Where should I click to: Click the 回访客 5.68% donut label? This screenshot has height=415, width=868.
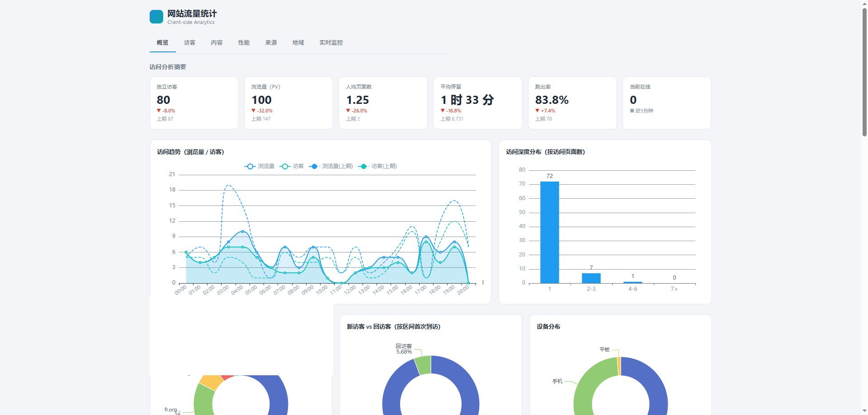tap(404, 349)
